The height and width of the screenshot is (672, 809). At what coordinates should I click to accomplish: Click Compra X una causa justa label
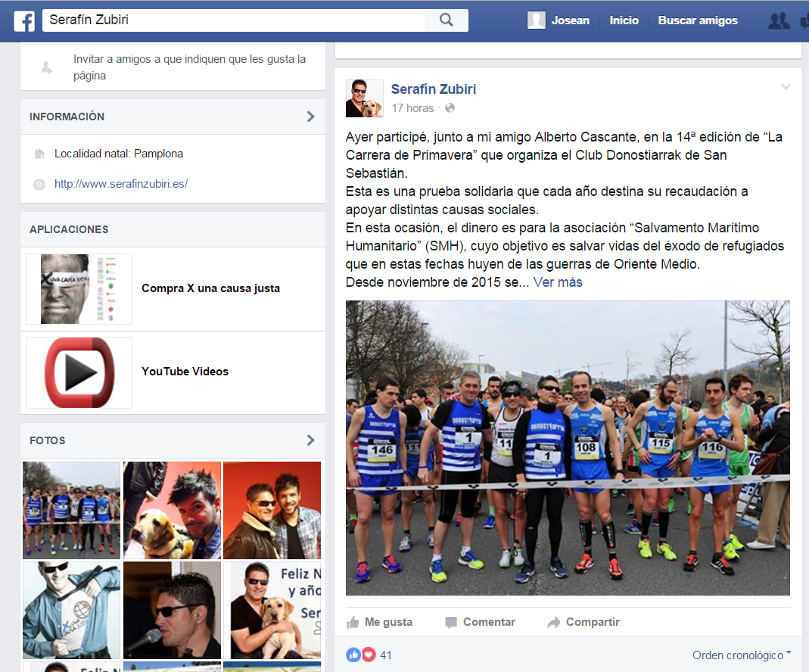pos(210,288)
